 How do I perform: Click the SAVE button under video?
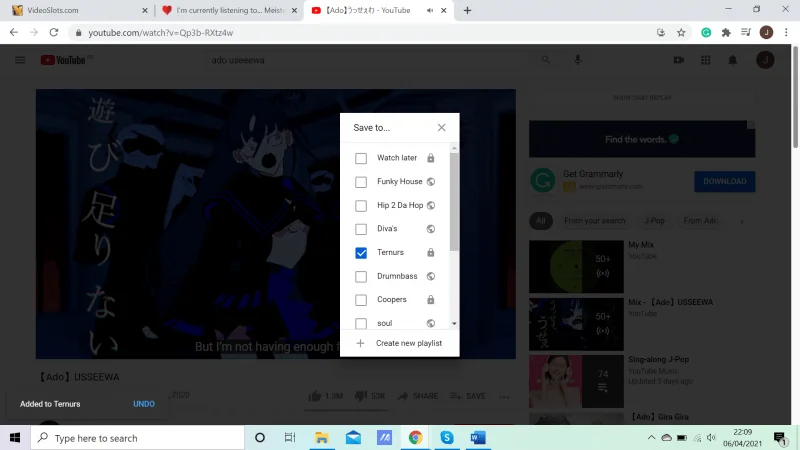click(468, 396)
